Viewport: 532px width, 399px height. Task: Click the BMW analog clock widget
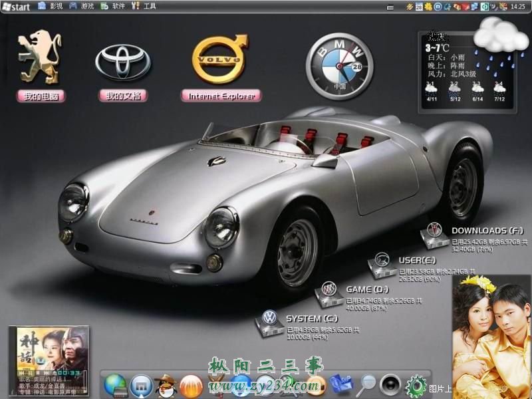pos(340,66)
